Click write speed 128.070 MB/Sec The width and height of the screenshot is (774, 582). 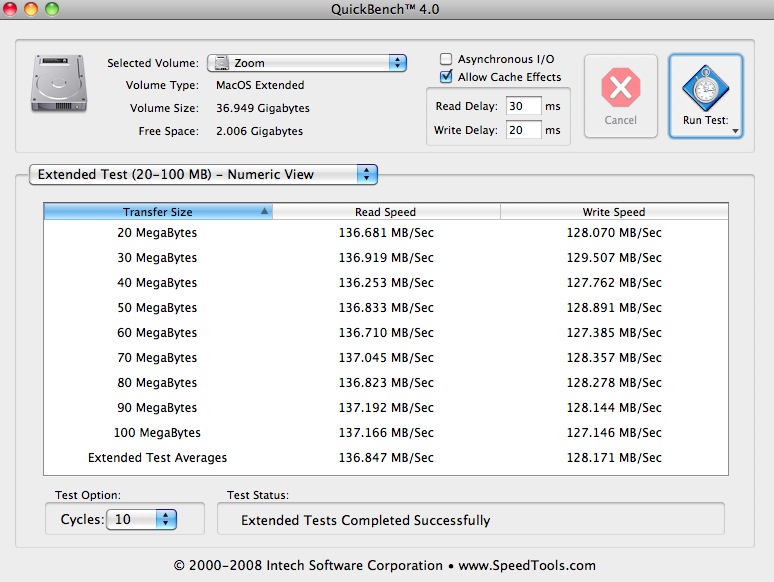614,233
